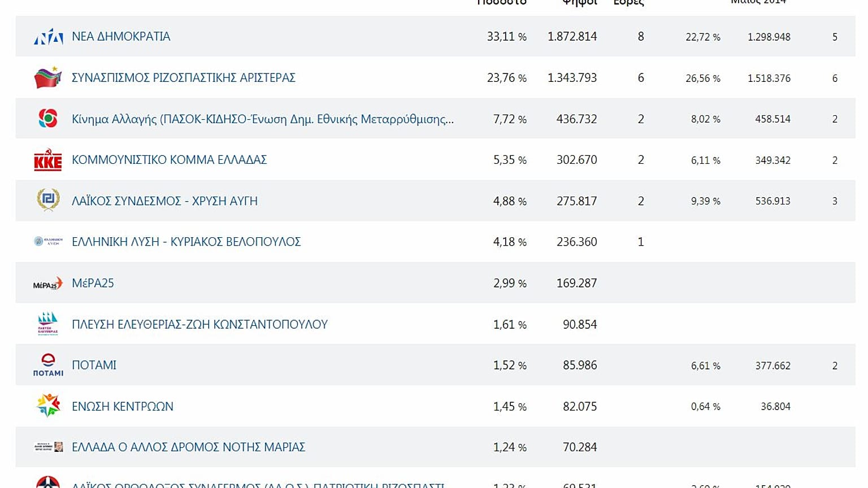Open ΠΛΕΥΣΗ ΕΛΕΥΘΕΡΙΑΣ-ΖΩΗ ΚΩΝΣΤΑΝΤΟΠΟΥΛΟΥ link
This screenshot has width=868, height=488.
199,324
